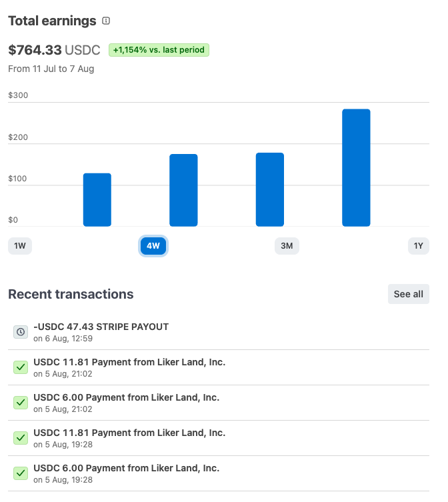This screenshot has height=502, width=448.
Task: Click the +1,154% vs. last period badge
Action: pyautogui.click(x=159, y=50)
